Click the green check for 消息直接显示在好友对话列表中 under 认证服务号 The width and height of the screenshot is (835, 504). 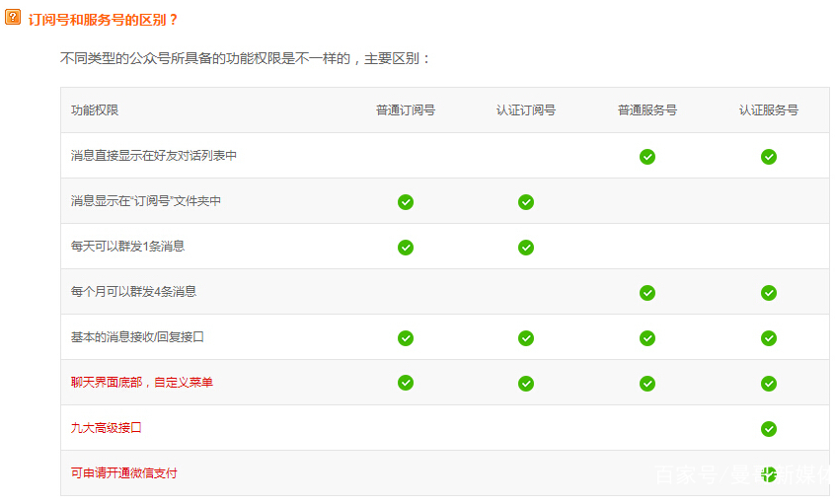coord(769,157)
